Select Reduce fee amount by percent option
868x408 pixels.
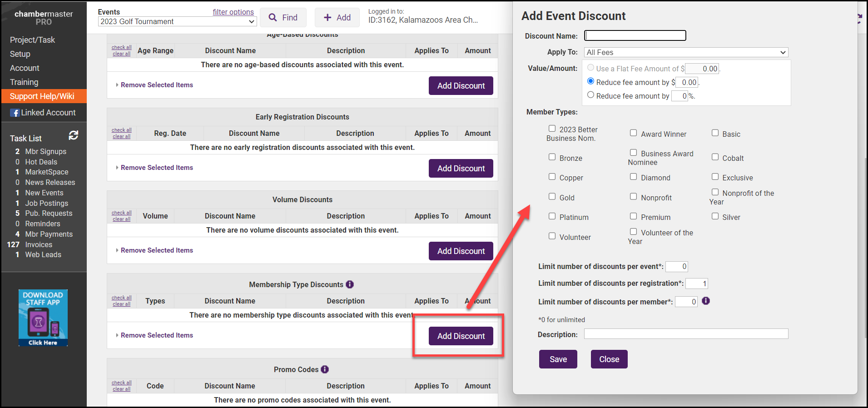(x=590, y=95)
